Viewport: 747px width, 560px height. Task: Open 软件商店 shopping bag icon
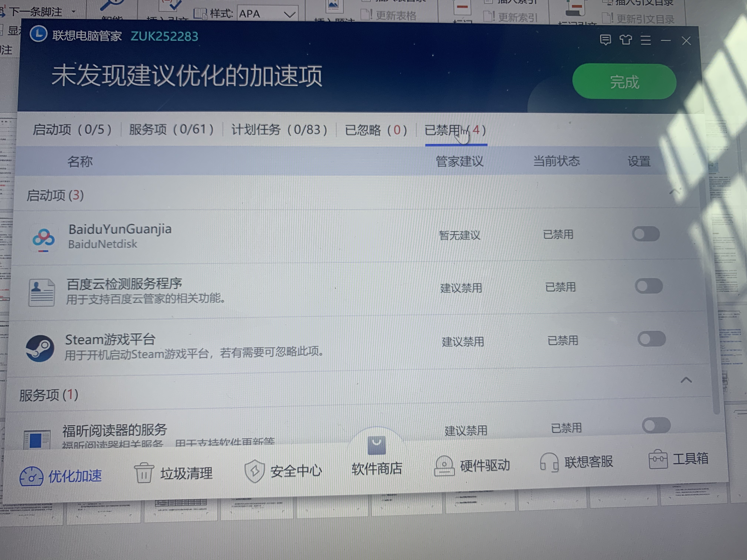(x=376, y=445)
